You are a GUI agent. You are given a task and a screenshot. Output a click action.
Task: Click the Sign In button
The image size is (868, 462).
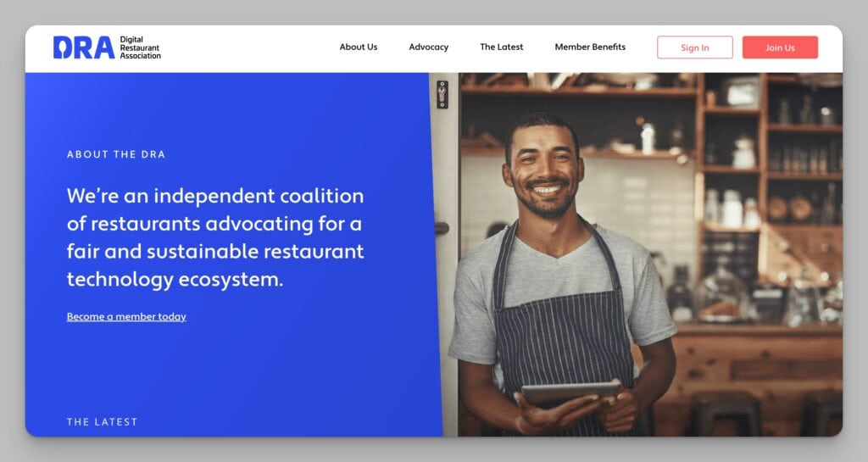pyautogui.click(x=695, y=47)
